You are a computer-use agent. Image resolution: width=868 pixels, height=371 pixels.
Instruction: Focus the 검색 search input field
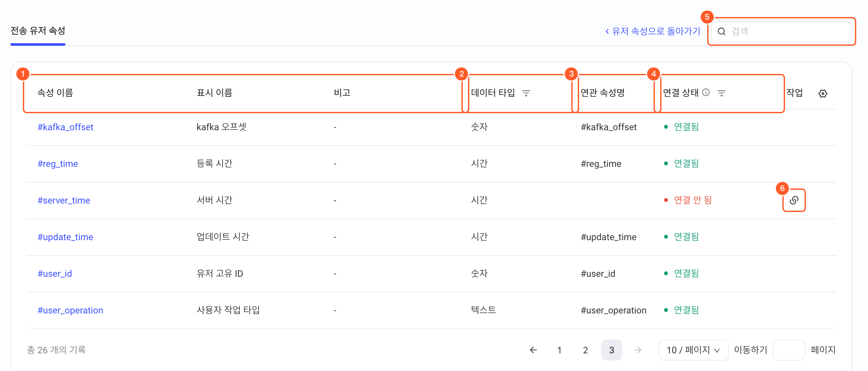[782, 31]
